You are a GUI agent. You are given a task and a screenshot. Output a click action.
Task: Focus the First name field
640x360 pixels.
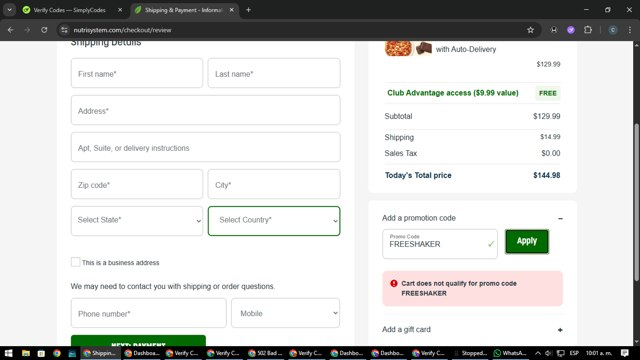pos(137,73)
